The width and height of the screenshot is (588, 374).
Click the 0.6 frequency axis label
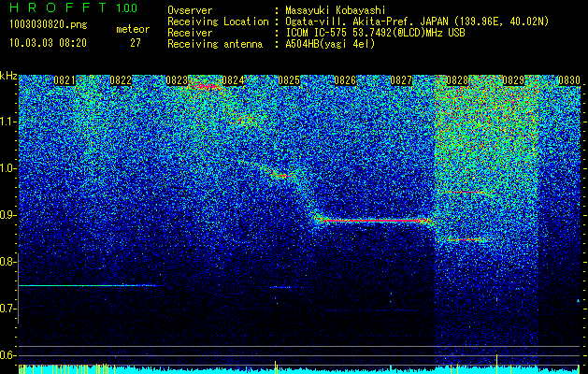point(8,355)
